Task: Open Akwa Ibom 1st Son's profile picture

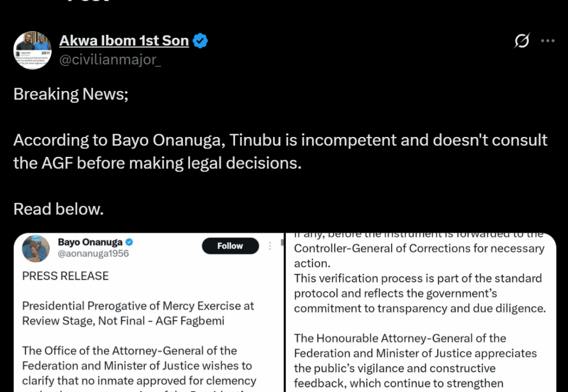Action: [33, 50]
